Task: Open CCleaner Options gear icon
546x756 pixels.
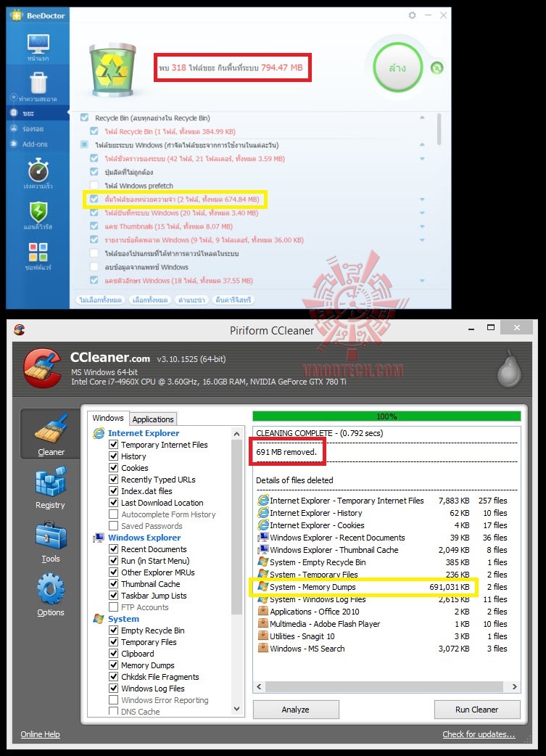Action: [51, 588]
